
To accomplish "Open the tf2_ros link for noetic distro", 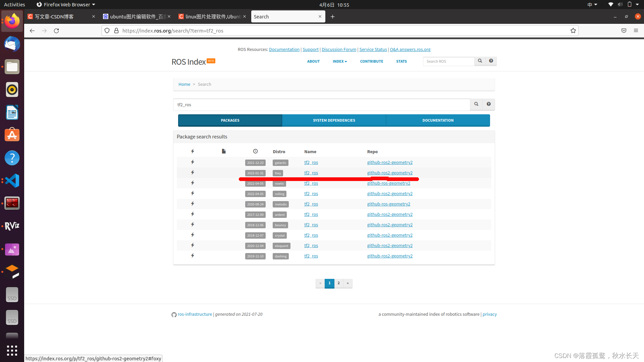I will [311, 183].
